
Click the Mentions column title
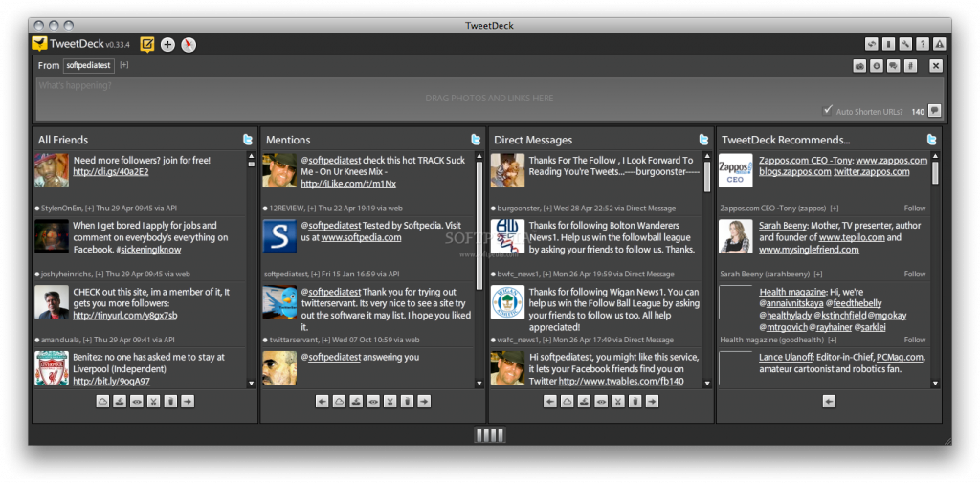288,140
